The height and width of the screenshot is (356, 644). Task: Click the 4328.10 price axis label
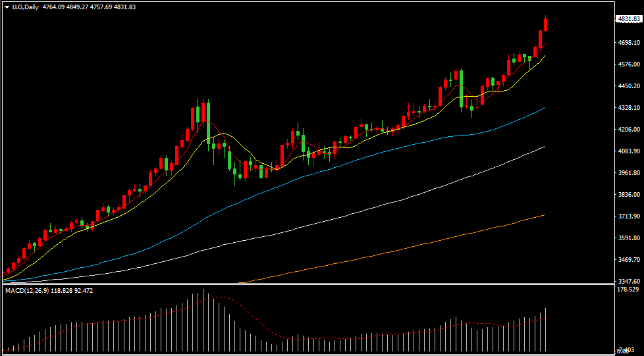(628, 108)
